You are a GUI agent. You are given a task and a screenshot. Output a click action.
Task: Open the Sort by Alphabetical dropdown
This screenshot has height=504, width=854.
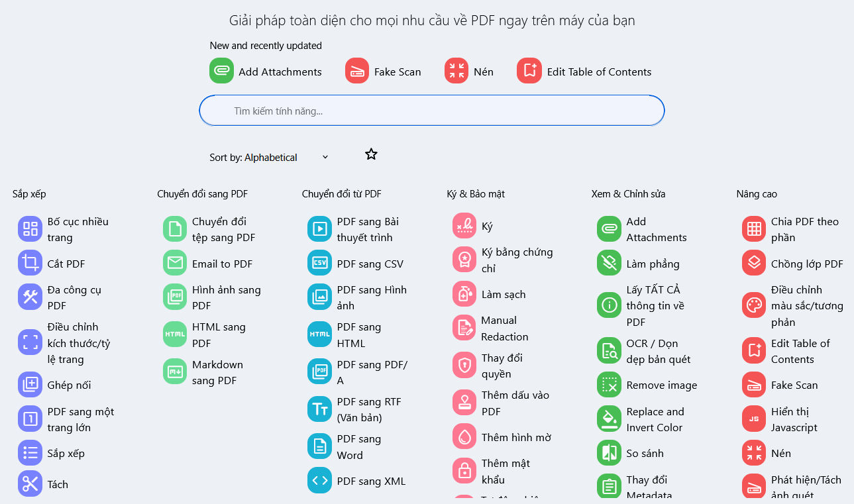tap(269, 158)
